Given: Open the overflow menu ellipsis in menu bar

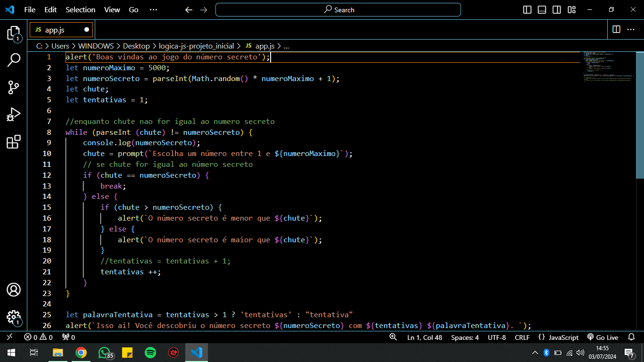Looking at the screenshot, I should pos(153,10).
